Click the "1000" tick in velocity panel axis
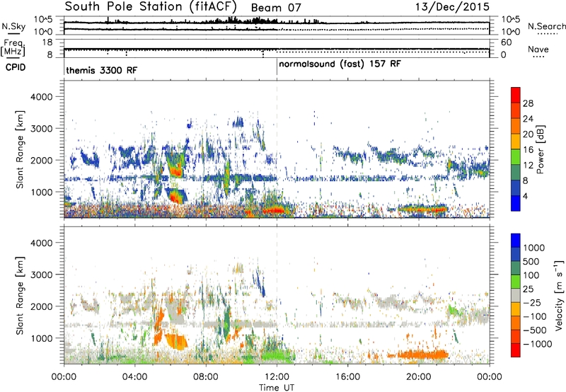The height and width of the screenshot is (392, 566). (x=42, y=338)
